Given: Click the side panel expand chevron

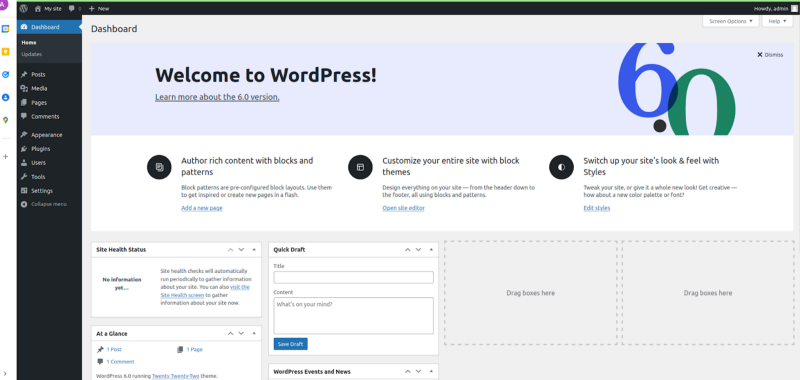Looking at the screenshot, I should pyautogui.click(x=6, y=375).
